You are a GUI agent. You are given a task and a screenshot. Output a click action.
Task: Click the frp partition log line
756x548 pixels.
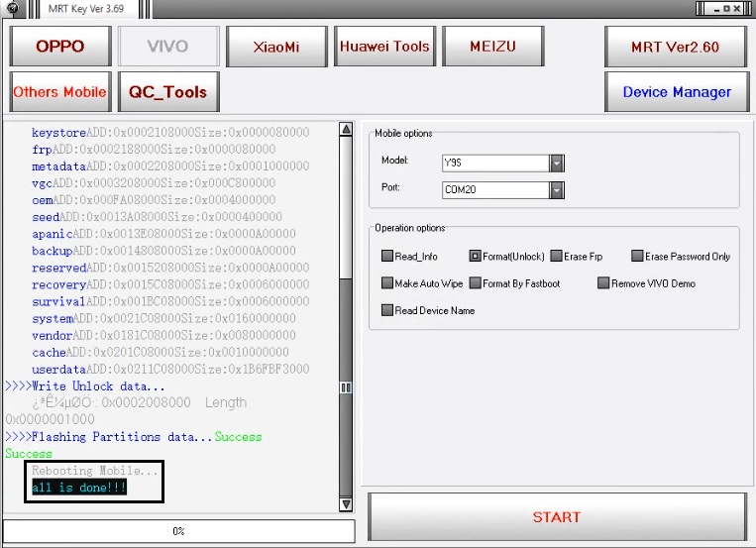154,149
